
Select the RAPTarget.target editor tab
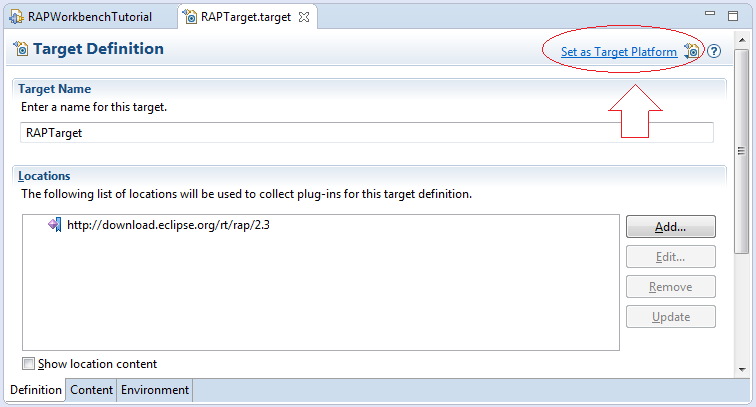click(245, 17)
